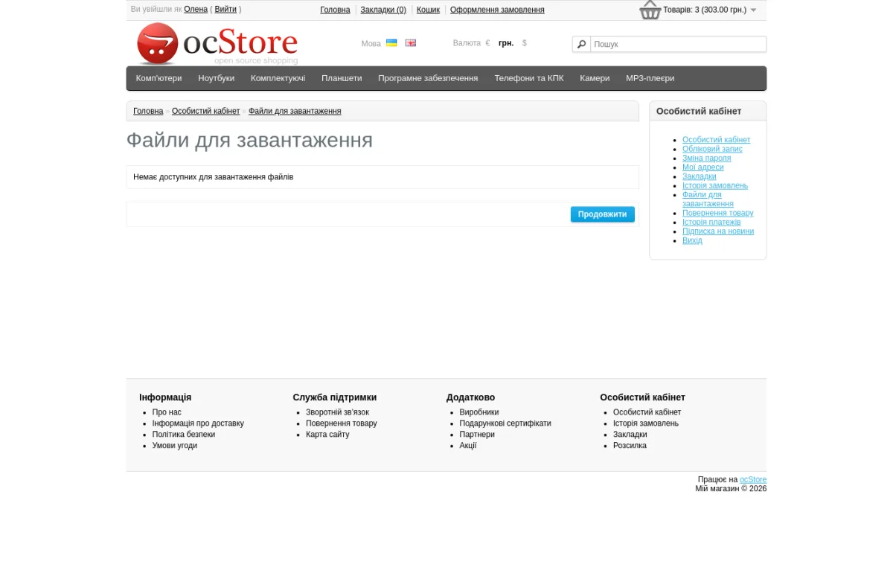Image resolution: width=893 pixels, height=588 pixels.
Task: Select the dollar currency symbol
Action: (525, 43)
